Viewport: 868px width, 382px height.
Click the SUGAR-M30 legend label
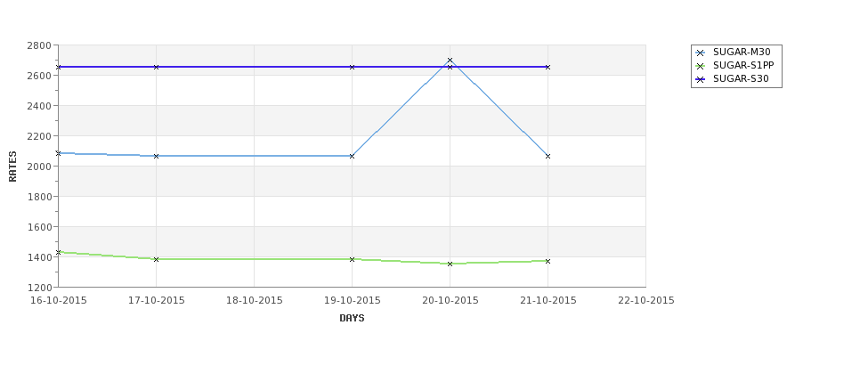click(742, 53)
